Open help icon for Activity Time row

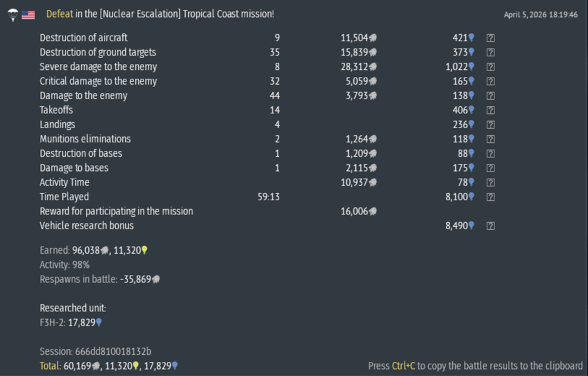490,182
